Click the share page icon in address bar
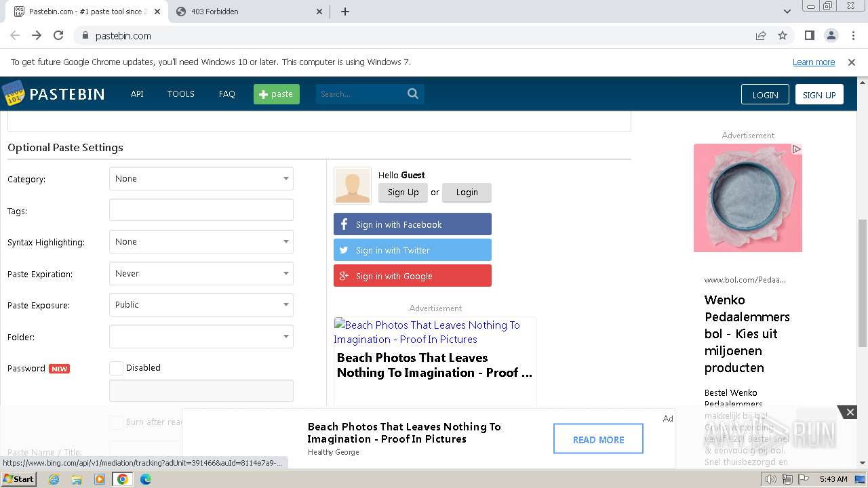868x488 pixels. coord(761,35)
